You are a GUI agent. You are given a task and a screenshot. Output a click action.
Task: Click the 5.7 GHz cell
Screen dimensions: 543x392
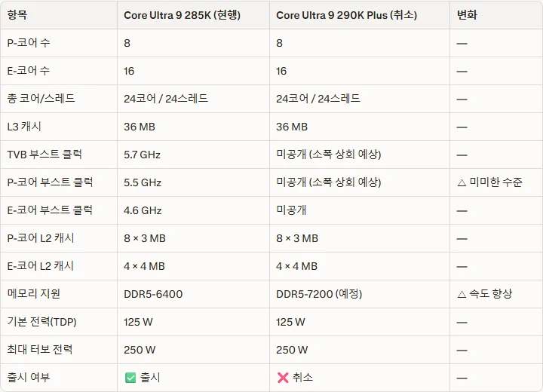coord(142,155)
